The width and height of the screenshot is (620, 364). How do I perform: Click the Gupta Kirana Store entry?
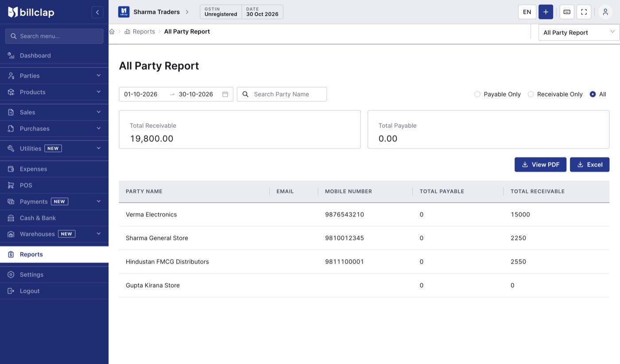coord(153,285)
